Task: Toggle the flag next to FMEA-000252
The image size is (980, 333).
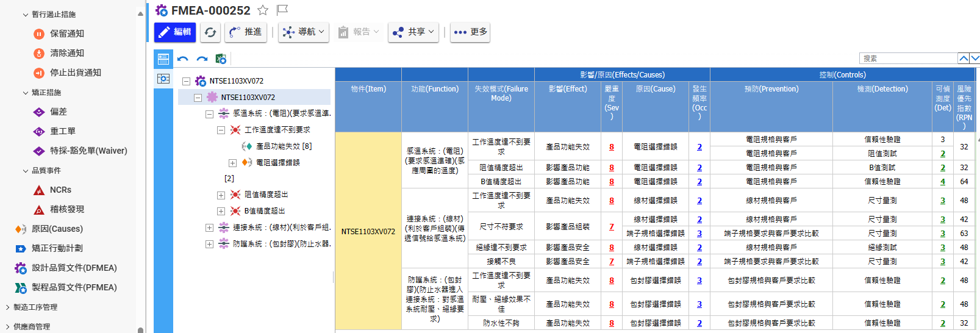Action: [282, 10]
